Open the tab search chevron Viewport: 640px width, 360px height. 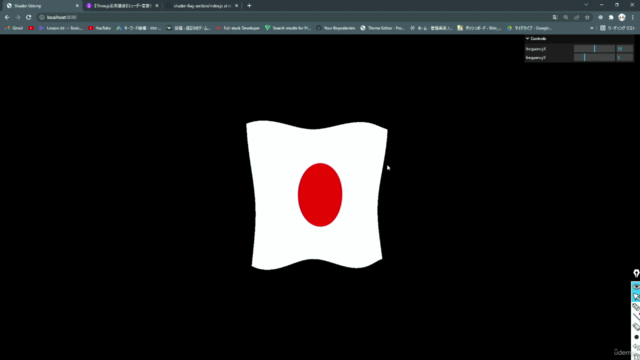[x=586, y=5]
